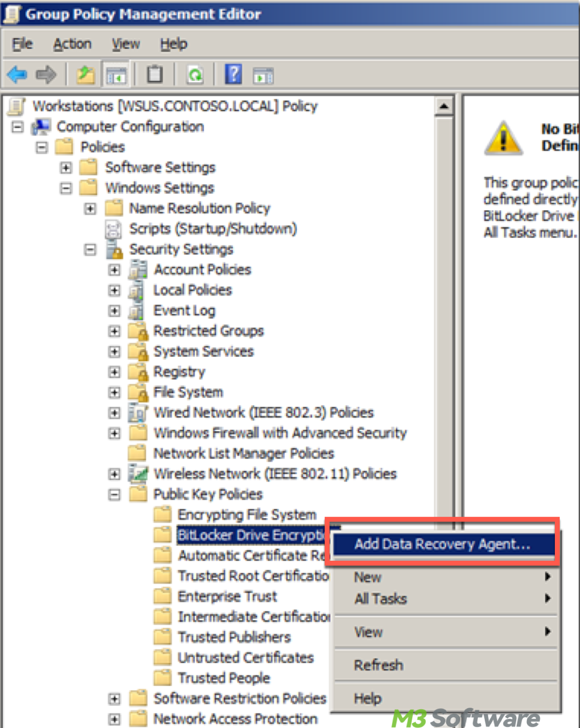Image resolution: width=580 pixels, height=728 pixels.
Task: Click the Registry locked folder icon
Action: click(138, 372)
